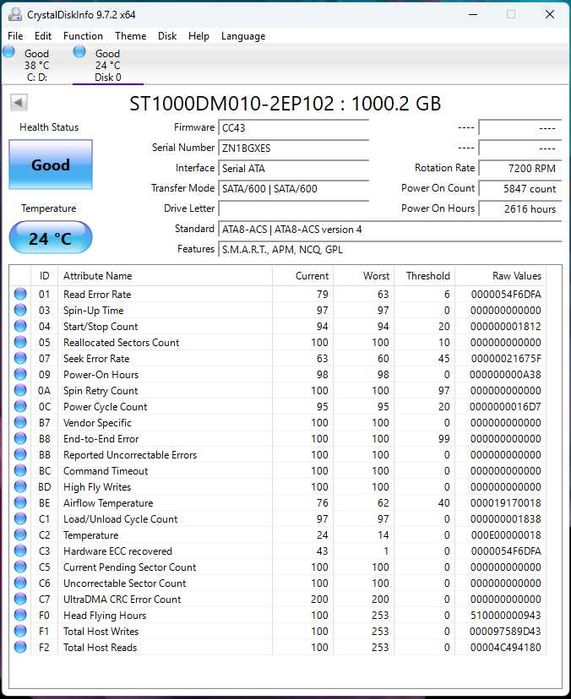Click status orb for End-to-End Error
This screenshot has height=699, width=571.
click(x=20, y=438)
